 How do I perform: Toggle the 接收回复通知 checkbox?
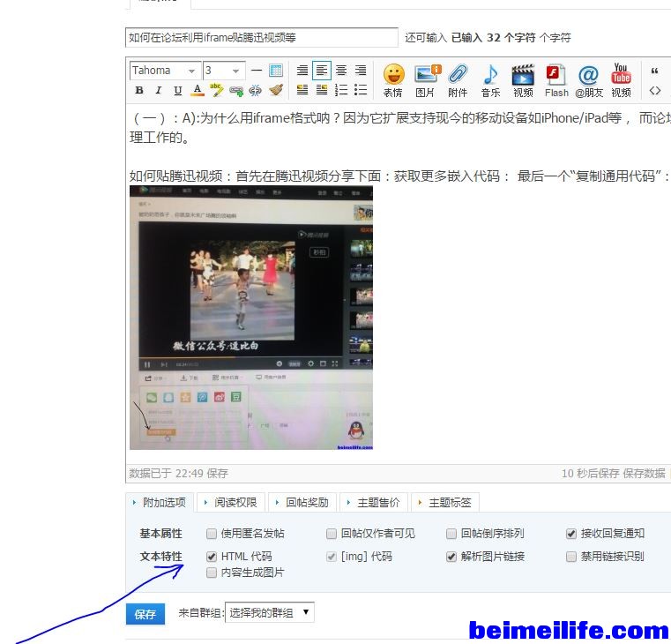tap(571, 534)
